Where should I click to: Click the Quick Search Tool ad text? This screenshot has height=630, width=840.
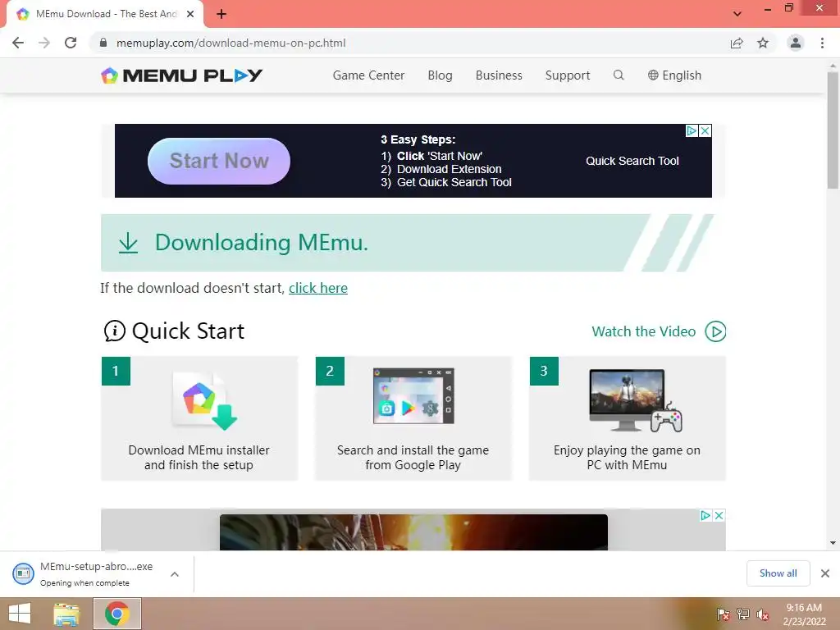pyautogui.click(x=632, y=161)
